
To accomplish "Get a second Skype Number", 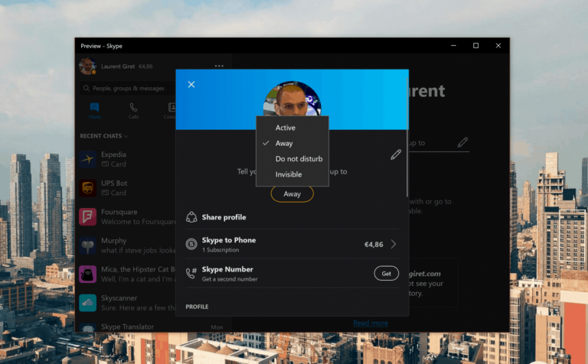I will click(x=386, y=274).
